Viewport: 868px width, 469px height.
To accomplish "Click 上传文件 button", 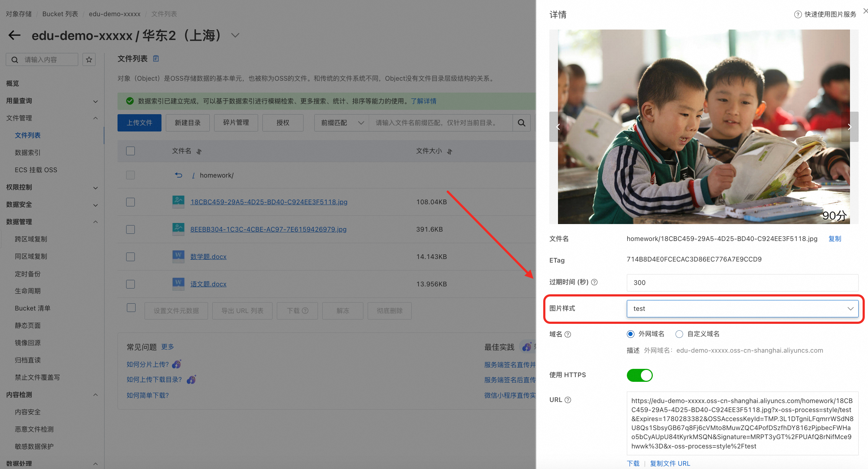I will [x=139, y=123].
